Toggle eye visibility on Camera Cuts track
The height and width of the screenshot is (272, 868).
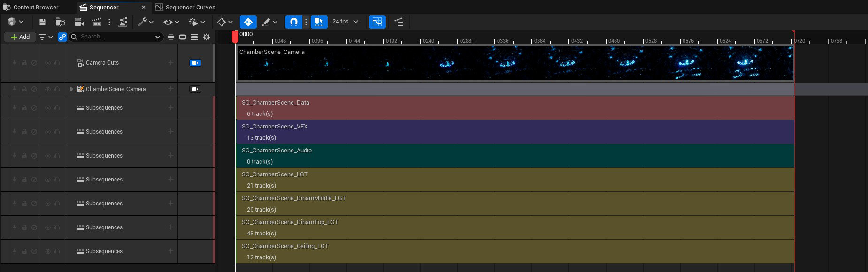click(x=48, y=63)
